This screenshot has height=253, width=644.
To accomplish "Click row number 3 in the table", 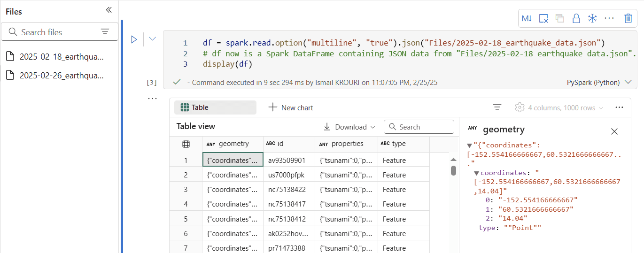I will [x=186, y=189].
